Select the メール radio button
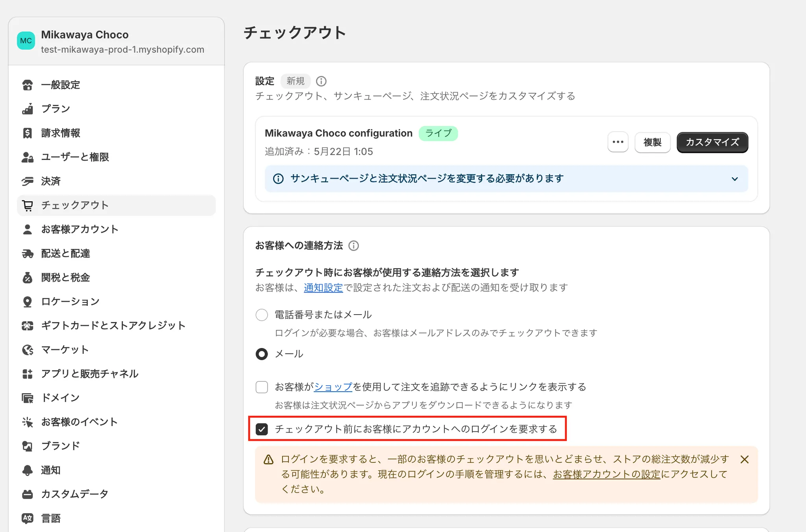The image size is (806, 532). pos(262,354)
